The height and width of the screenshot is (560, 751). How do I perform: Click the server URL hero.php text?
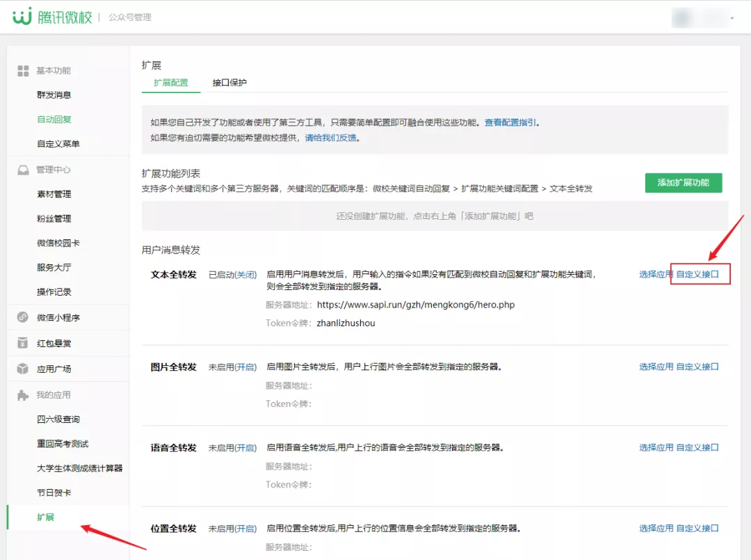coord(416,305)
